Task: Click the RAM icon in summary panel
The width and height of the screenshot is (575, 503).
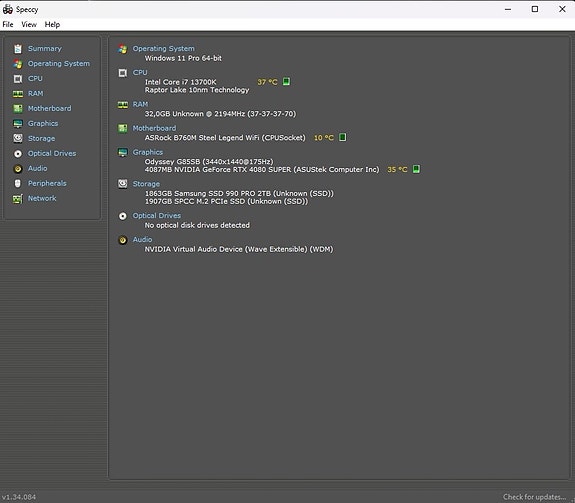Action: tap(123, 105)
